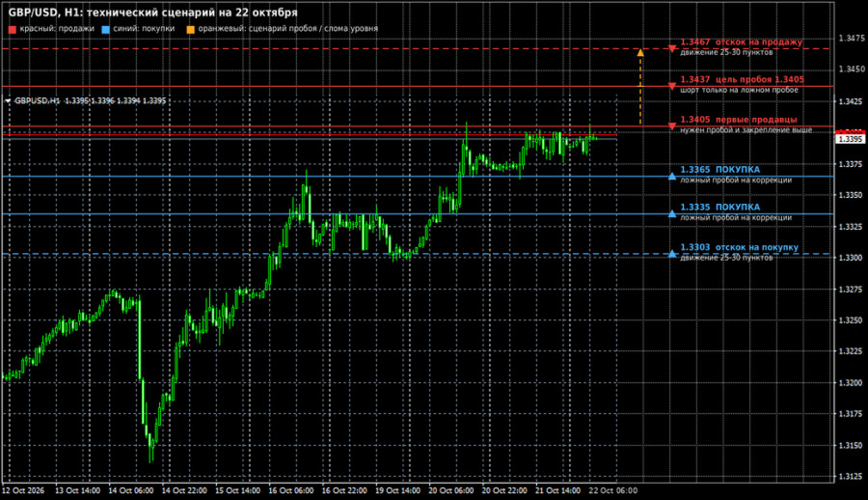Click price axis value 1.3225
The height and width of the screenshot is (500, 868).
click(x=851, y=351)
